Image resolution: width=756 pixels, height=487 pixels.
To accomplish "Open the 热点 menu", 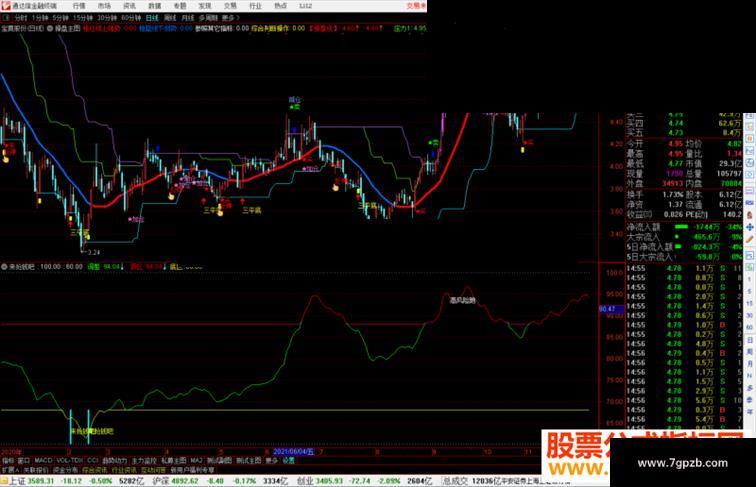I will [x=280, y=6].
